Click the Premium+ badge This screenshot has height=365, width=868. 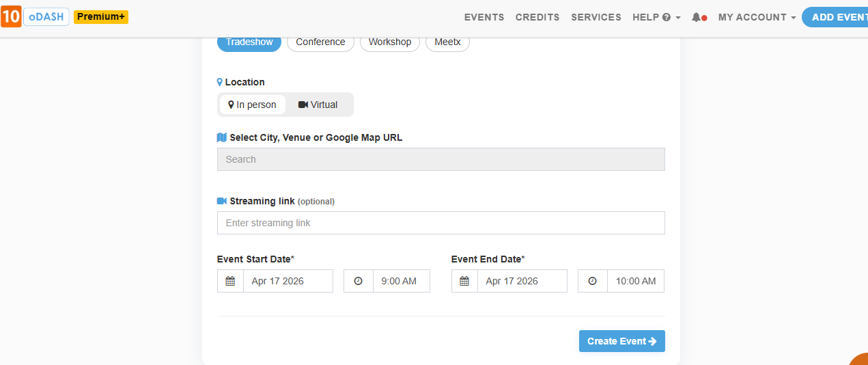(x=101, y=17)
